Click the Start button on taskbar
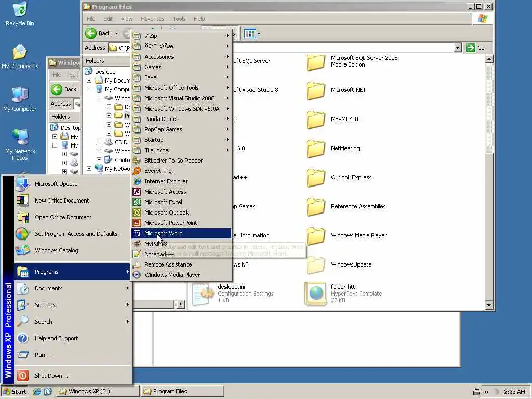The width and height of the screenshot is (532, 399). (x=15, y=391)
